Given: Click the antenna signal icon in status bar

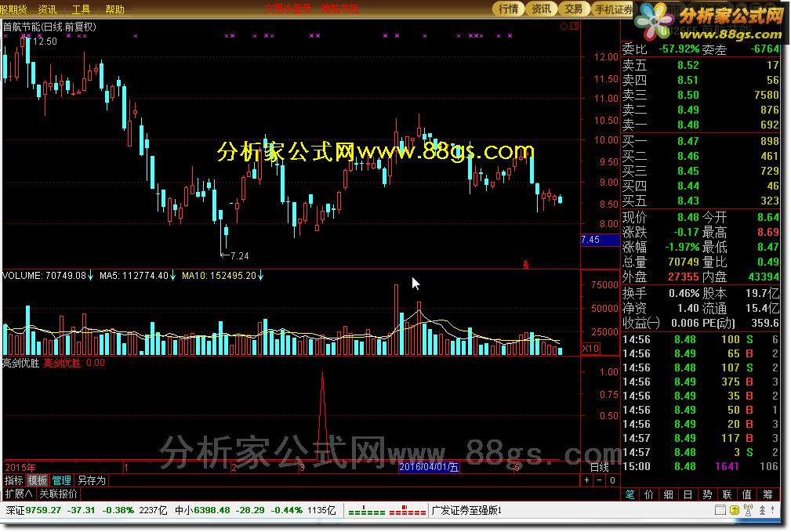Looking at the screenshot, I should click(x=748, y=510).
